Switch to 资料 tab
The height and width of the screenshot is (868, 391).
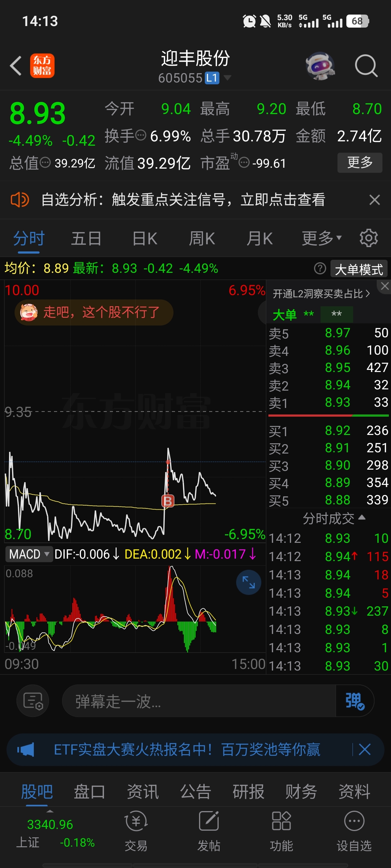354,791
